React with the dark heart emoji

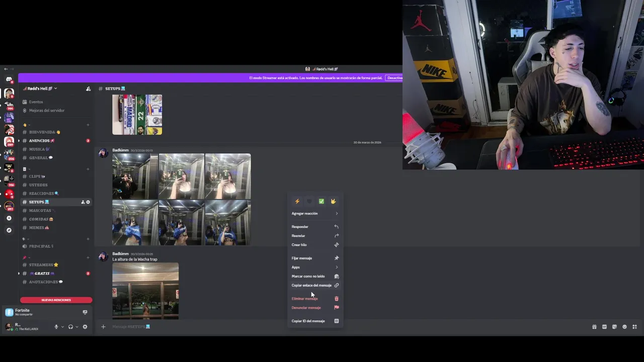(x=309, y=202)
